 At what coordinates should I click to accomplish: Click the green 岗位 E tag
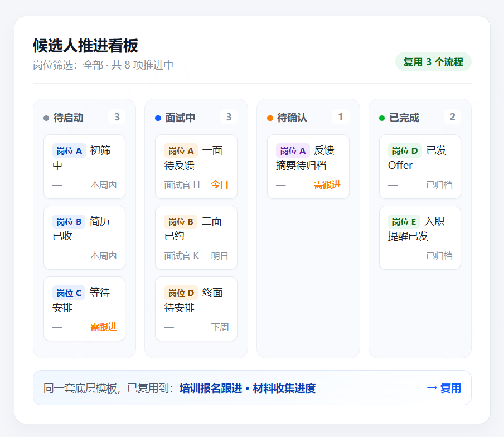[404, 221]
